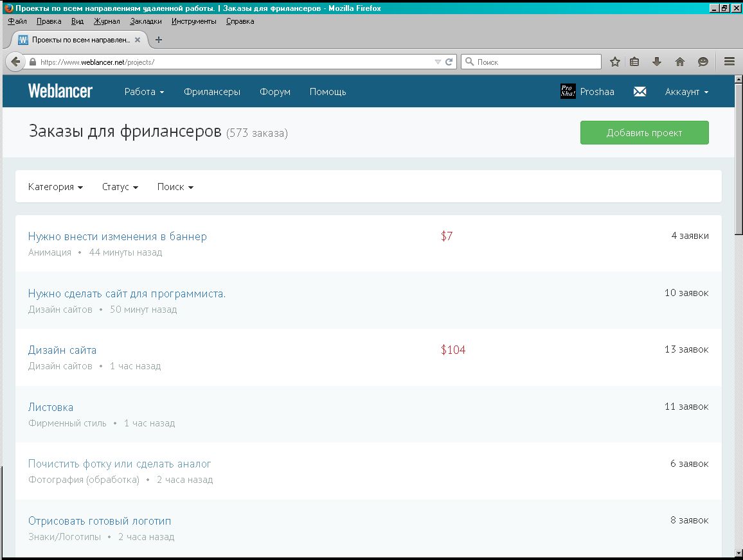Click the Firefox icon in title bar
Viewport: 743px width, 560px height.
pos(8,8)
